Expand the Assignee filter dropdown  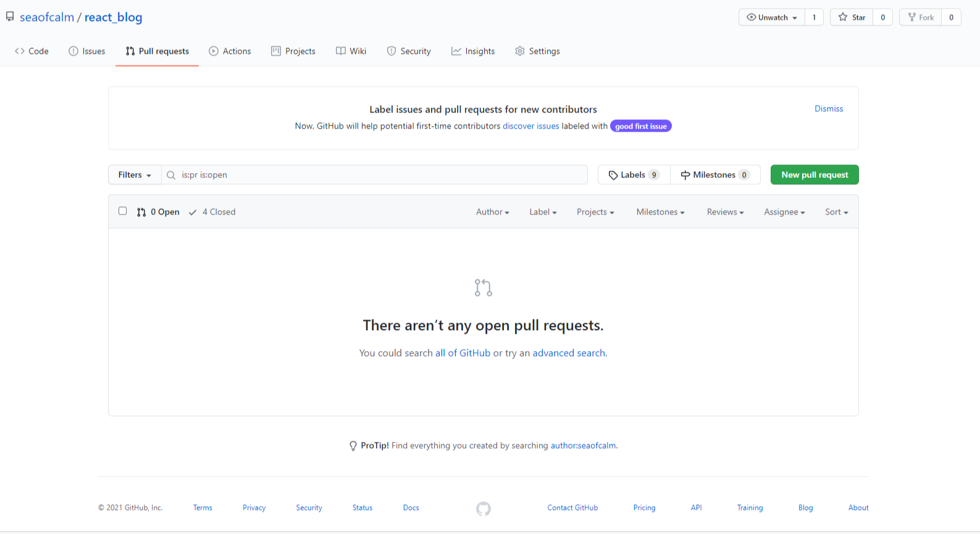[785, 212]
